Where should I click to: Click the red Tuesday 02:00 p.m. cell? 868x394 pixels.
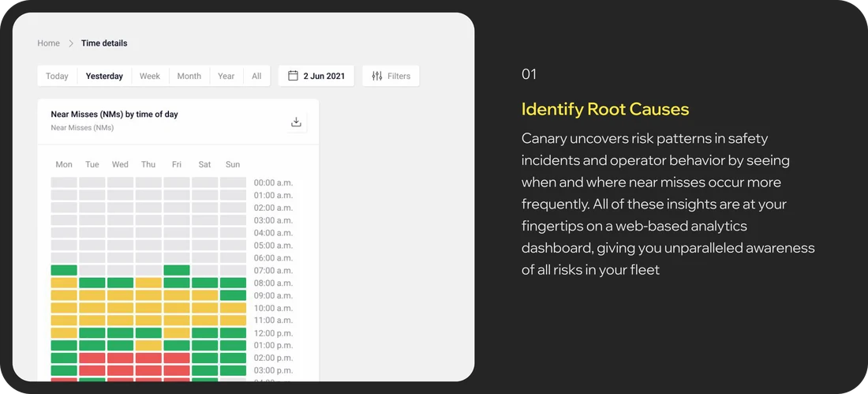(92, 358)
